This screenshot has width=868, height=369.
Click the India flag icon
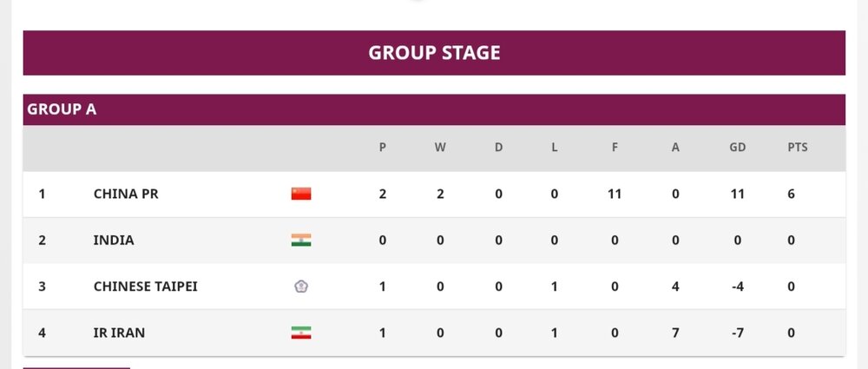301,240
